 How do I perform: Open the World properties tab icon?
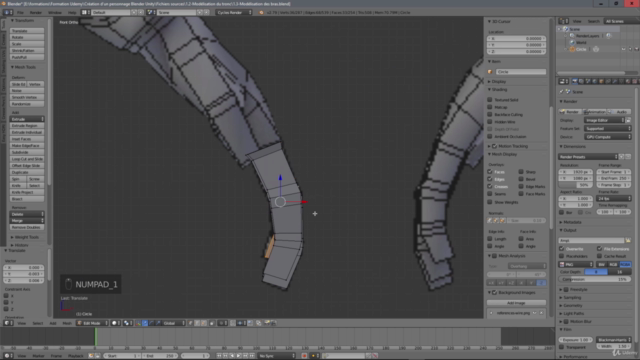(595, 81)
